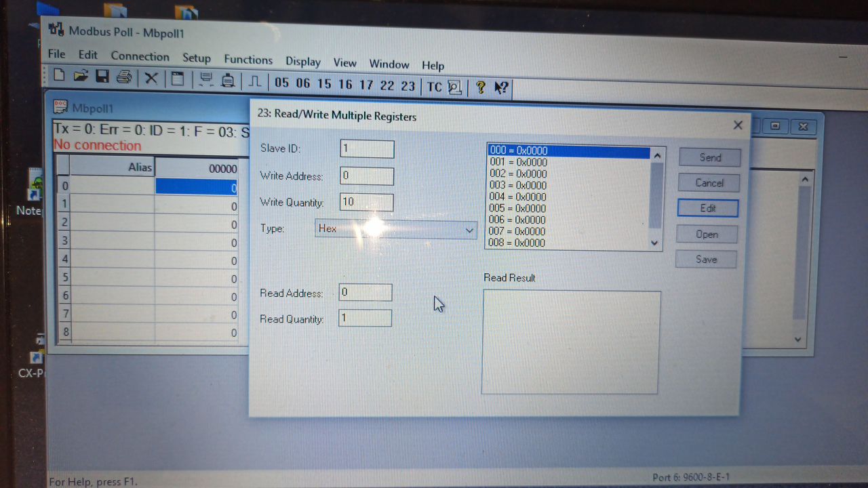Click the Disconnect toolbar icon
This screenshot has width=868, height=488.
[229, 81]
